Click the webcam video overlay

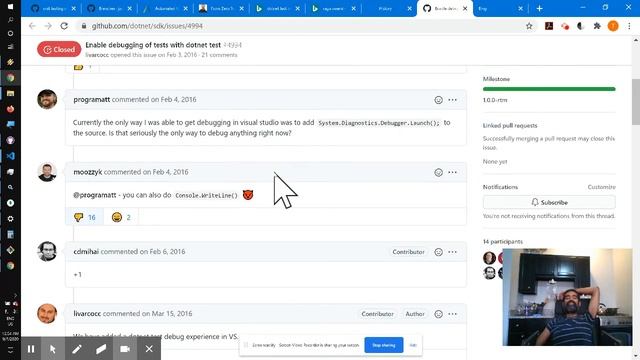pos(567,297)
